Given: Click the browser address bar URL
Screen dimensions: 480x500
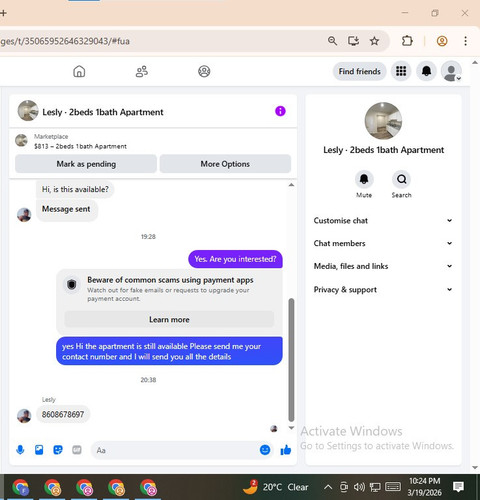Looking at the screenshot, I should 65,41.
